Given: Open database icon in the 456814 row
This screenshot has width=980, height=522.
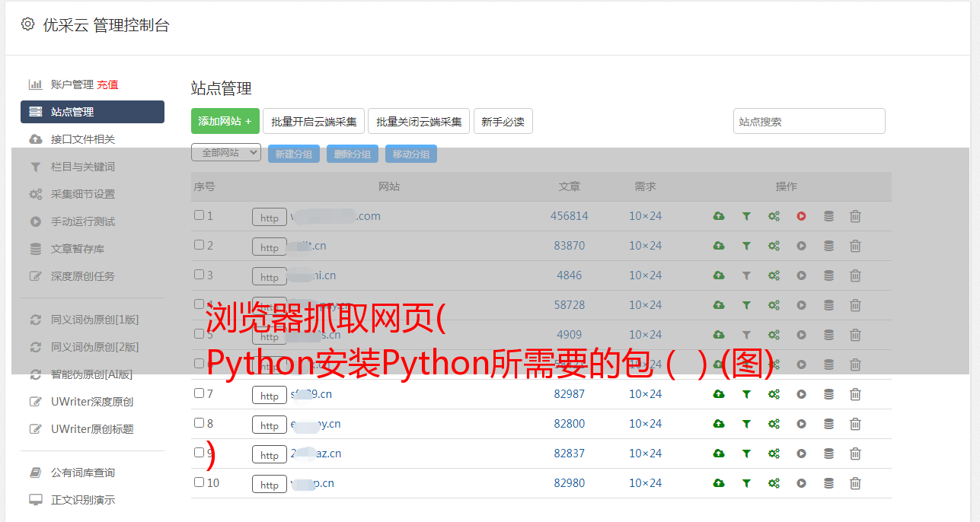Looking at the screenshot, I should [828, 216].
